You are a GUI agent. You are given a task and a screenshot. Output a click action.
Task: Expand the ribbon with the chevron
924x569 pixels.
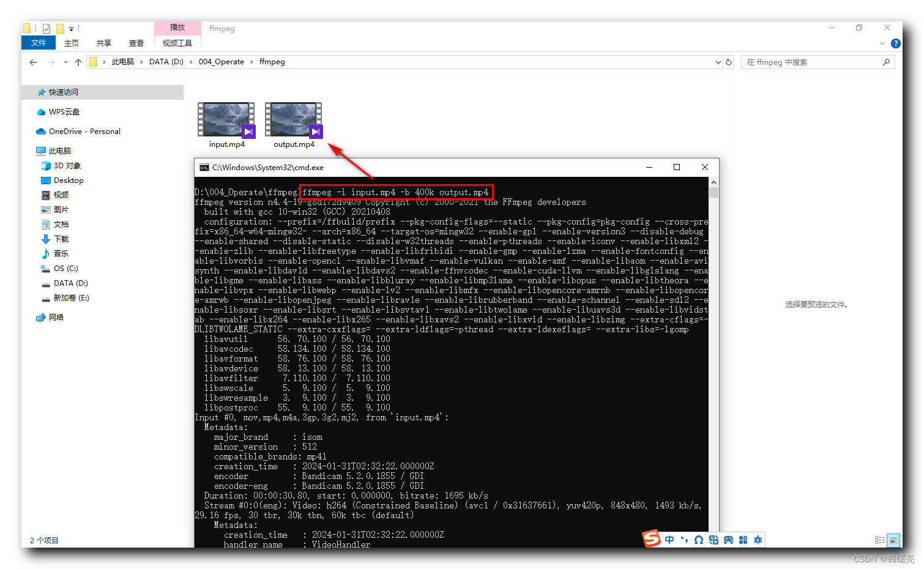pos(882,43)
